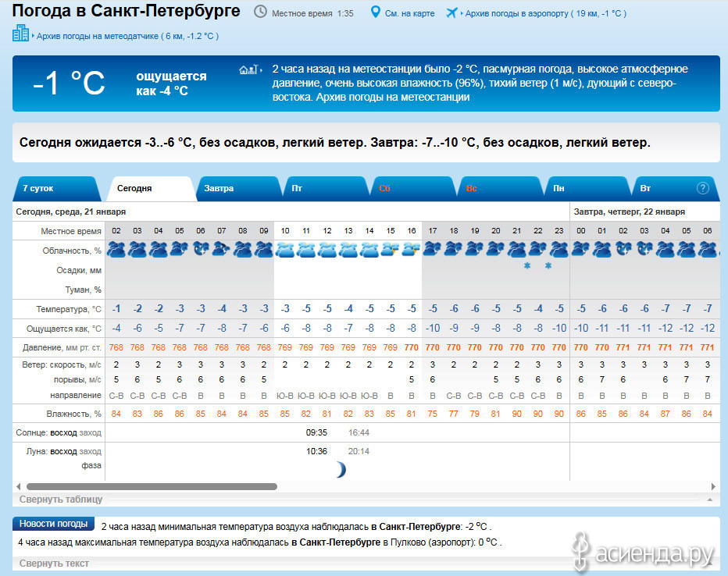The width and height of the screenshot is (728, 576).
Task: Click the map pin icon near См. на карте
Action: tap(376, 12)
